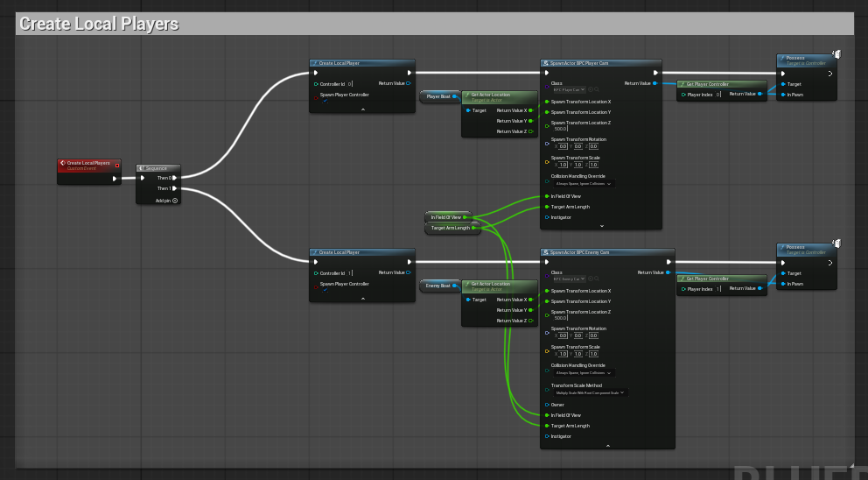Click Target pin of top Get Actor Location

click(x=468, y=110)
